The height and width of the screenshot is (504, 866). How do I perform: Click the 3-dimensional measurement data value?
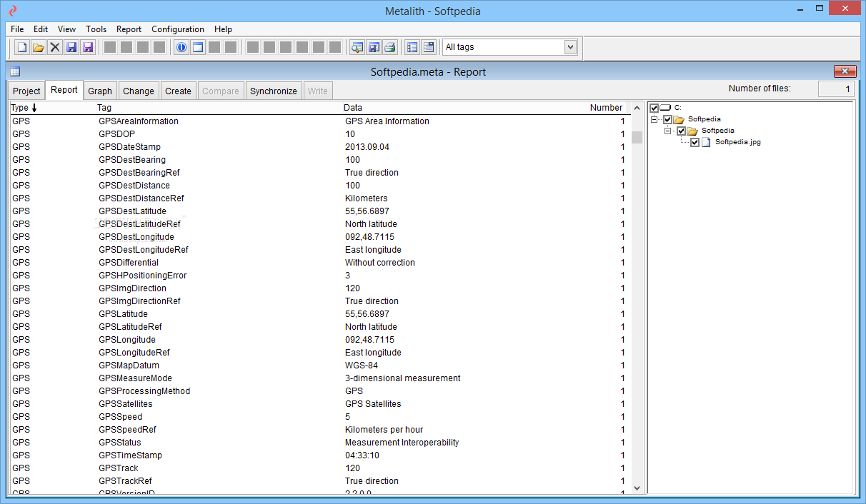(403, 378)
